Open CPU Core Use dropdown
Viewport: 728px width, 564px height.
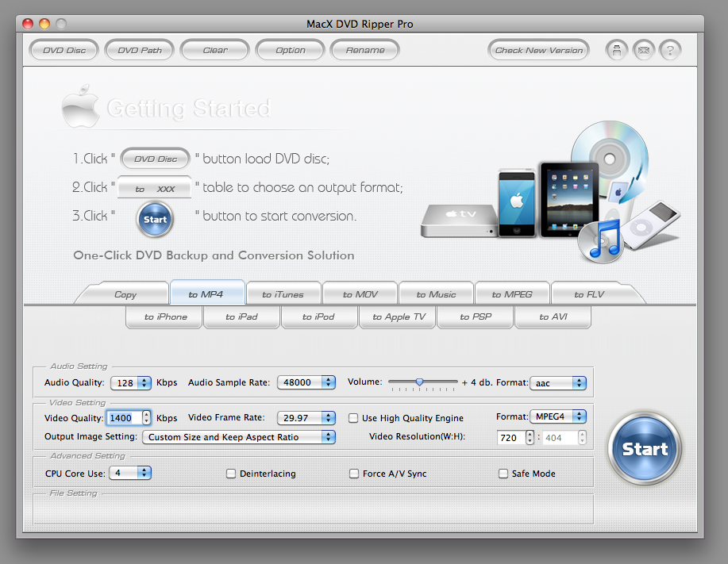pyautogui.click(x=130, y=473)
